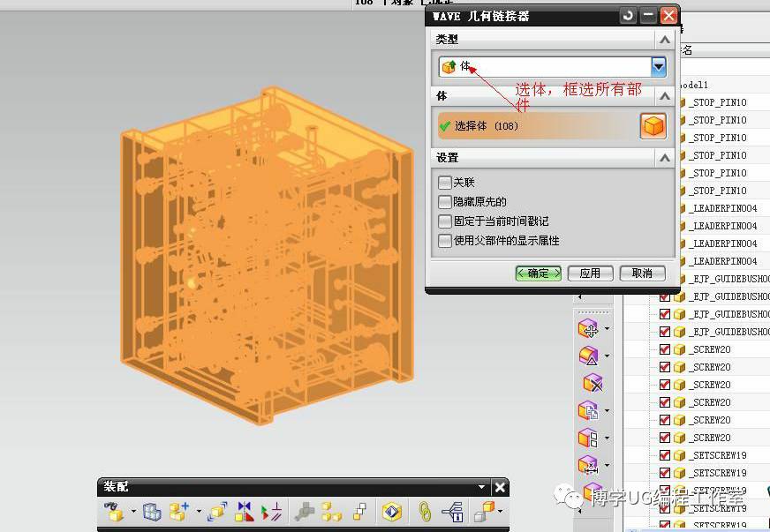
Task: Collapse the 设置 section
Action: coord(664,158)
